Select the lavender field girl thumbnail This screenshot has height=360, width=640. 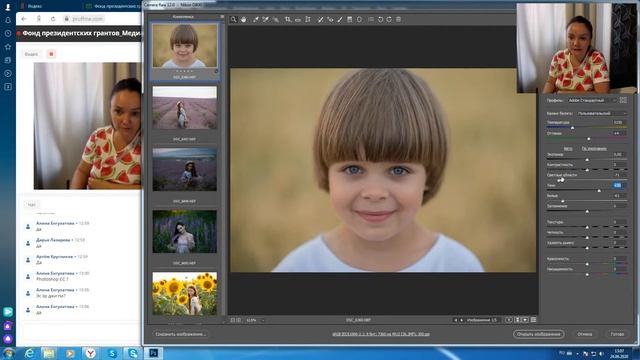tap(184, 108)
